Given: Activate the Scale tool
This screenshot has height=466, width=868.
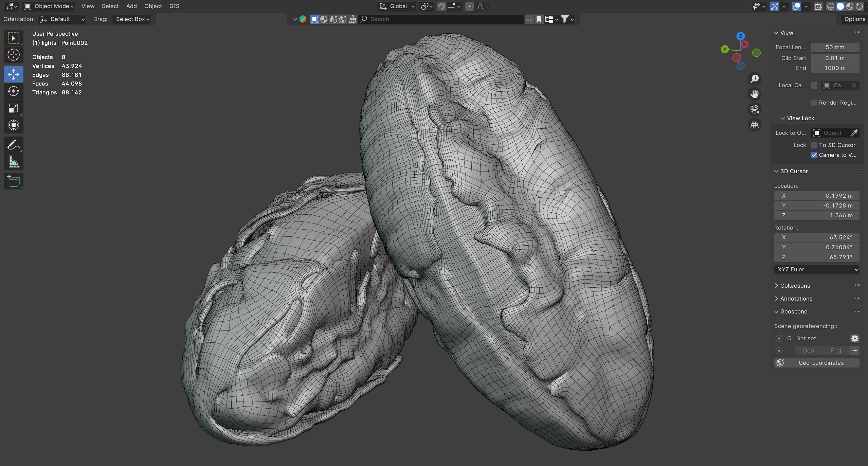Looking at the screenshot, I should (14, 108).
